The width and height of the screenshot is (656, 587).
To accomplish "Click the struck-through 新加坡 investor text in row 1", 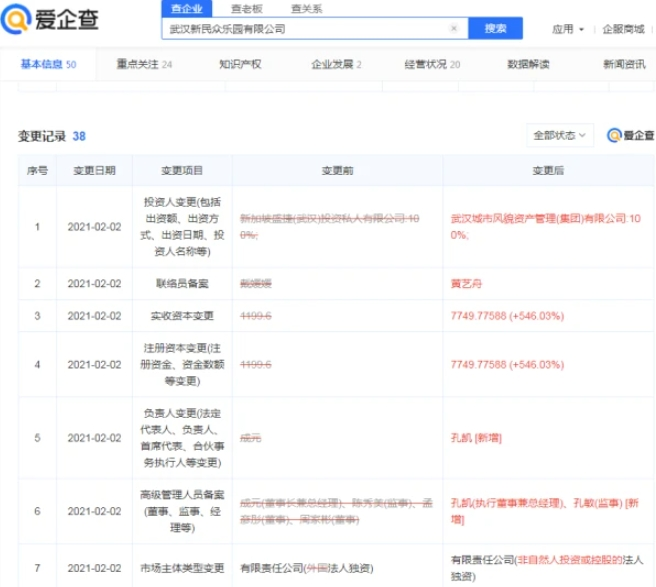I will coord(329,226).
